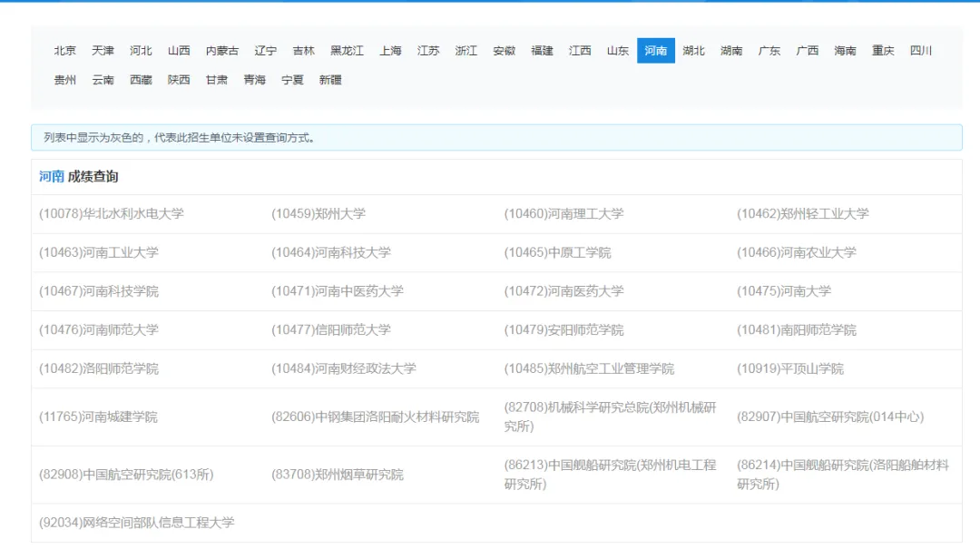This screenshot has height=549, width=980.
Task: Switch to 浙江 province
Action: coord(466,51)
